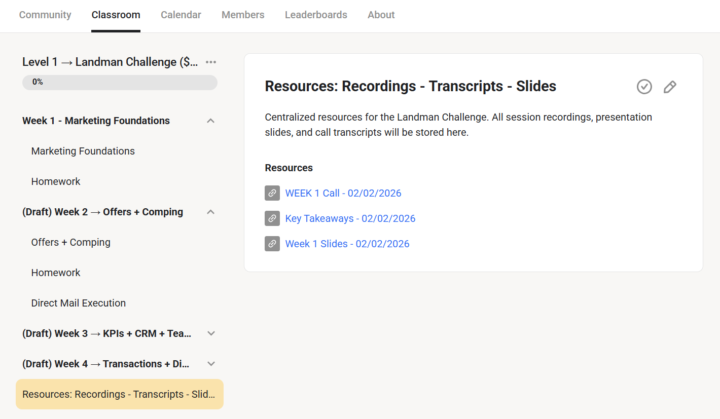Screen dimensions: 720x419
Task: Open the course options three-dot menu
Action: click(x=211, y=62)
